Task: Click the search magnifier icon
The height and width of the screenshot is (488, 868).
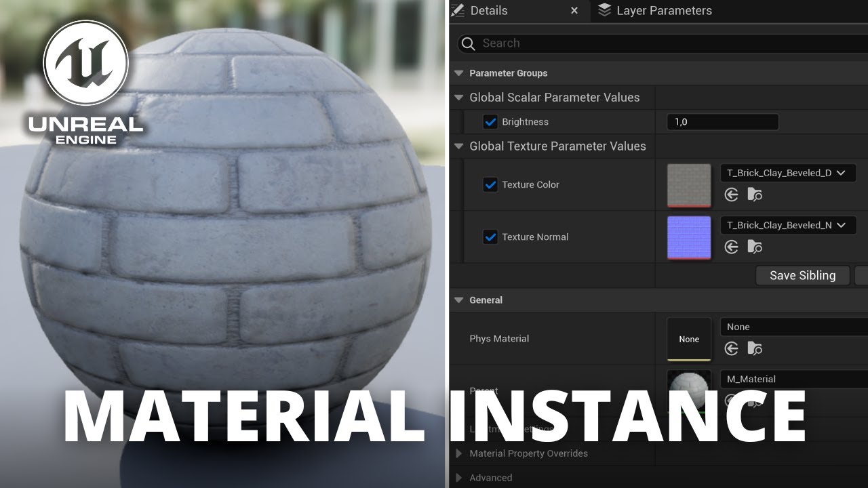Action: [468, 44]
